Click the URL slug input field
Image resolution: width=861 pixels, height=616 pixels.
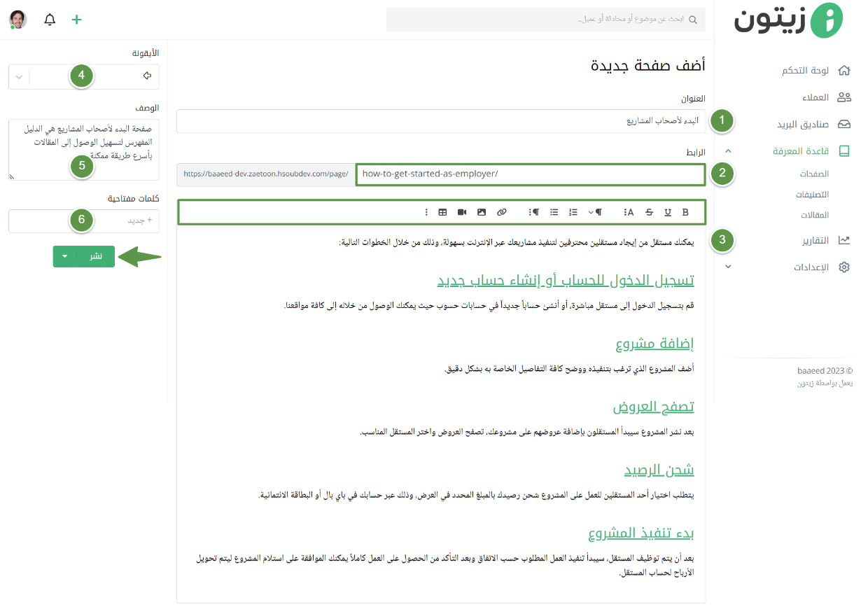(530, 174)
